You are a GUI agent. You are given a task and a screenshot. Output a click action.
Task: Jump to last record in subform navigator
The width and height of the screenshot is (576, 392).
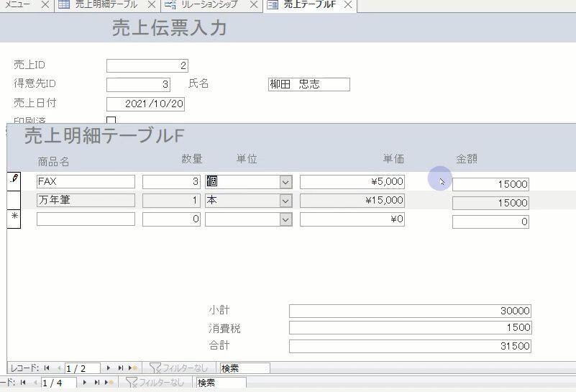click(x=121, y=368)
